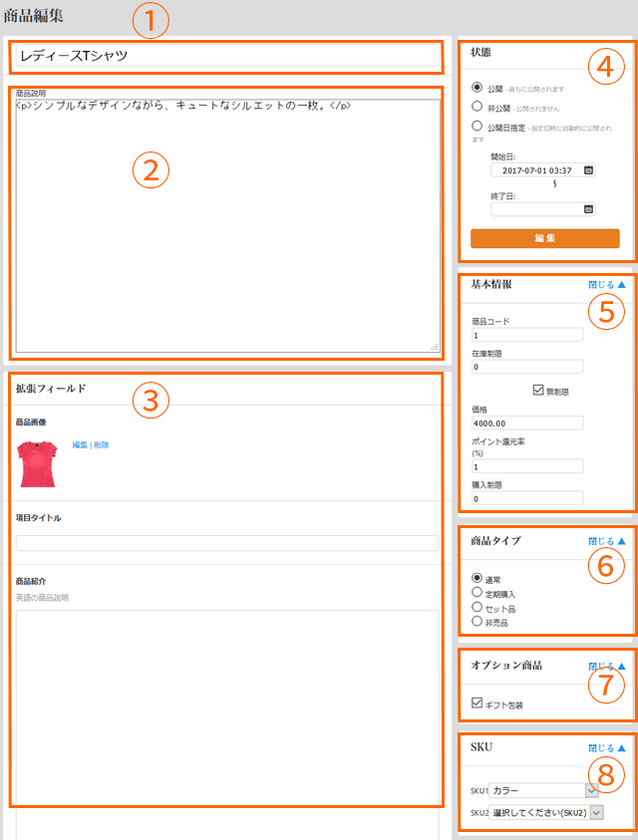Toggle the 無制限 stock checkbox
Viewport: 638px width, 840px height.
(x=538, y=390)
